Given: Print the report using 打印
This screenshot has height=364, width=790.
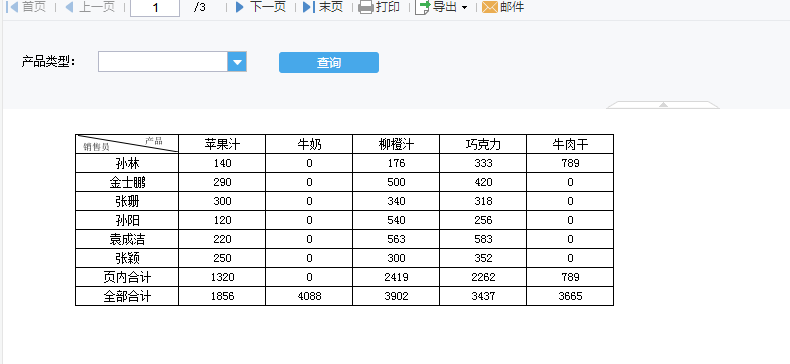Looking at the screenshot, I should (x=379, y=7).
